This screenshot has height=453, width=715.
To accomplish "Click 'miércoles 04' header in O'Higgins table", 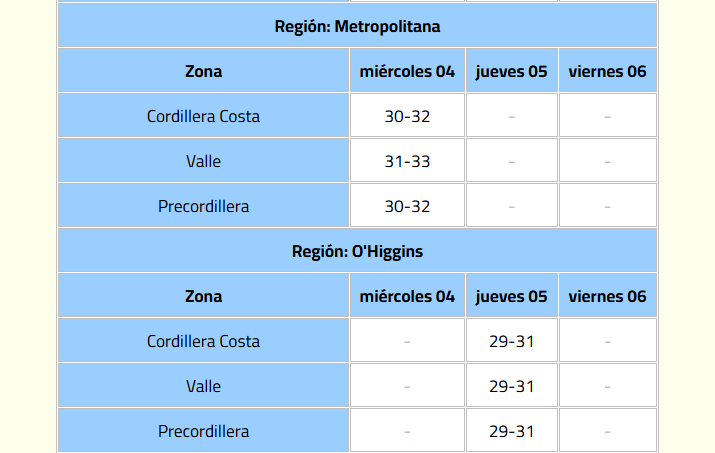I will [407, 296].
